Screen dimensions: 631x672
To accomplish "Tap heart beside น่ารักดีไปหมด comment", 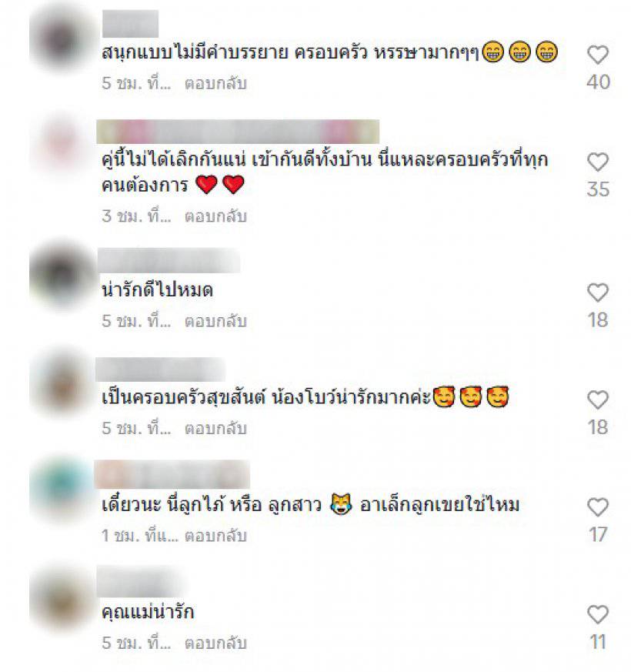I will point(598,293).
